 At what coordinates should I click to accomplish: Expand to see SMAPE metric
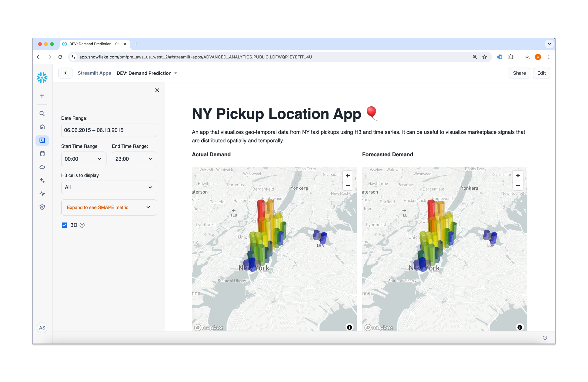coord(109,208)
